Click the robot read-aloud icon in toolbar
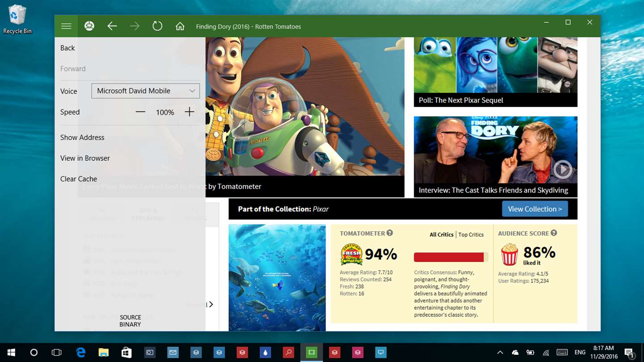This screenshot has height=362, width=644. pyautogui.click(x=89, y=26)
